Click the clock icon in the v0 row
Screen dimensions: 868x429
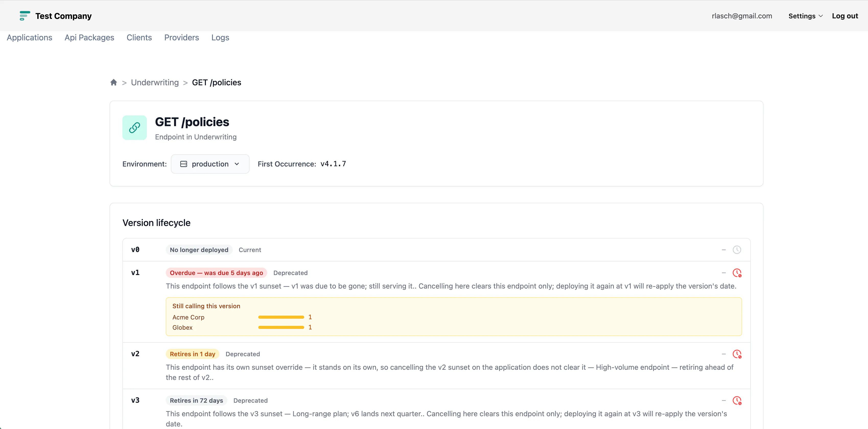click(737, 250)
